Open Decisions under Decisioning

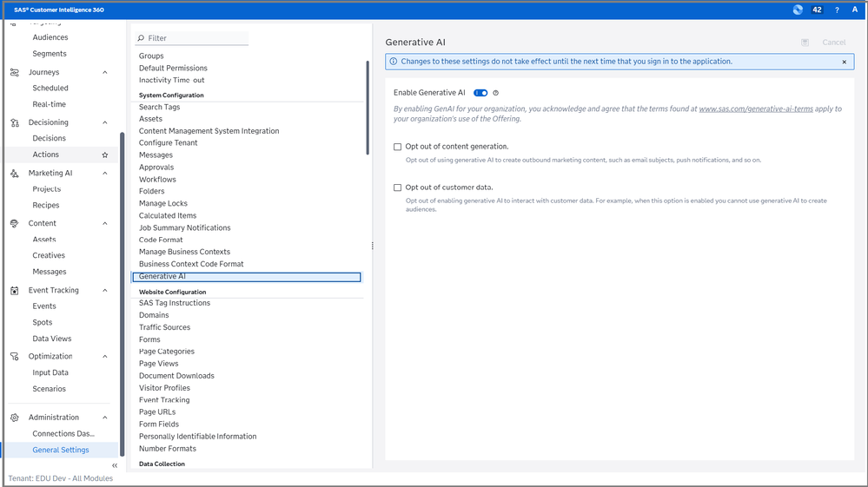tap(50, 139)
